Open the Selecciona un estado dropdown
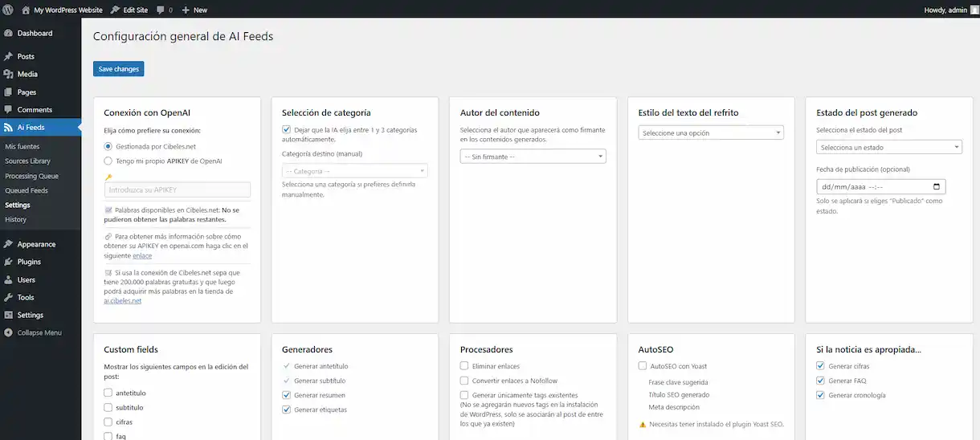Viewport: 980px width, 440px height. tap(888, 147)
